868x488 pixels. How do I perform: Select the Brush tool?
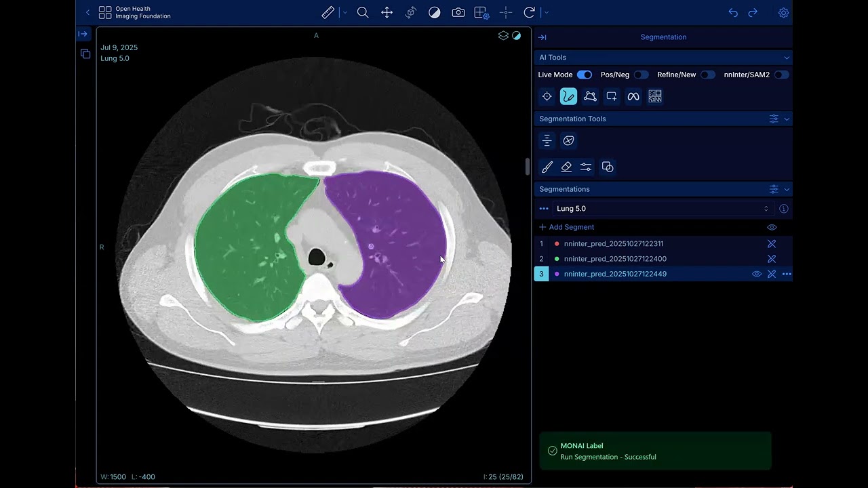click(547, 167)
